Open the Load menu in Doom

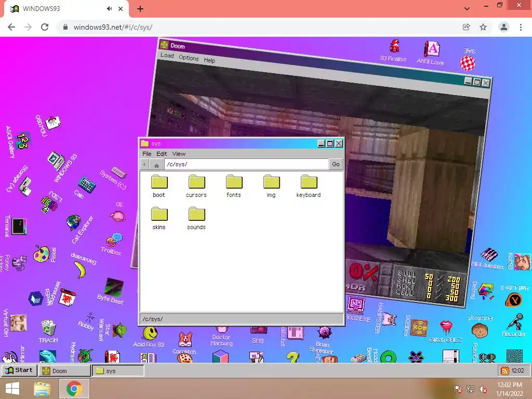[167, 55]
